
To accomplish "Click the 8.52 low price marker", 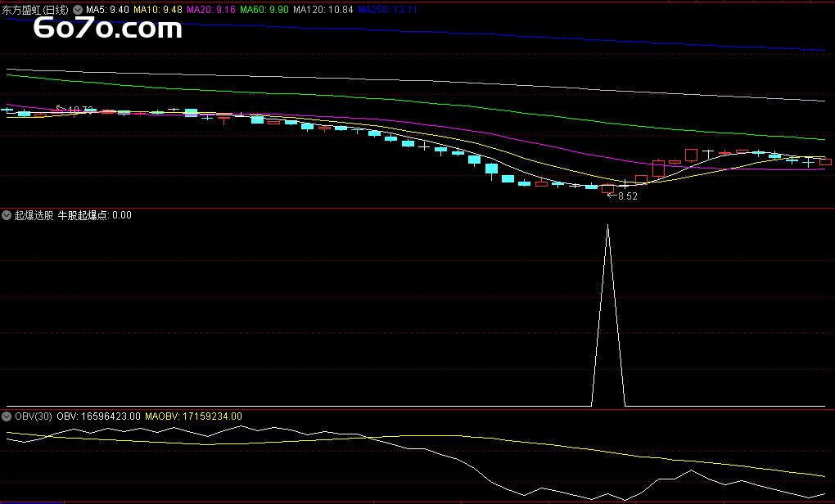I will [627, 196].
